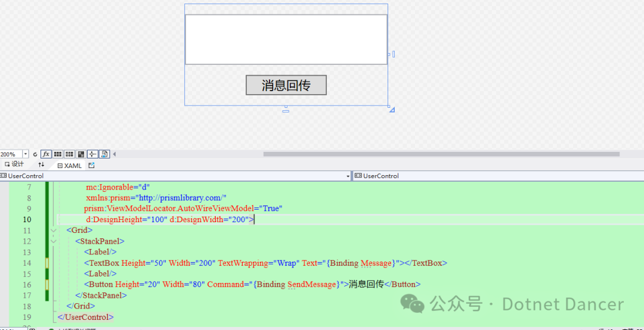Open the UserControl element dropdown arrow
Image resolution: width=644 pixels, height=330 pixels.
348,176
